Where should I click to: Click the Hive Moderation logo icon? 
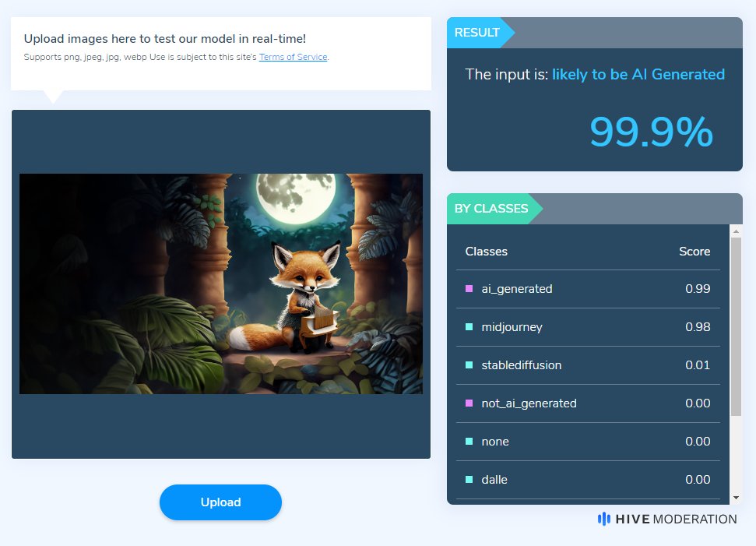pyautogui.click(x=603, y=519)
